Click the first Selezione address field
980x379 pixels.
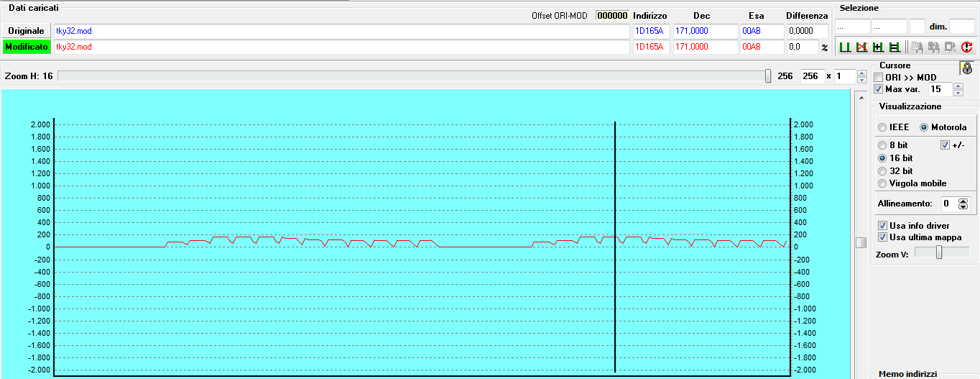click(x=852, y=26)
